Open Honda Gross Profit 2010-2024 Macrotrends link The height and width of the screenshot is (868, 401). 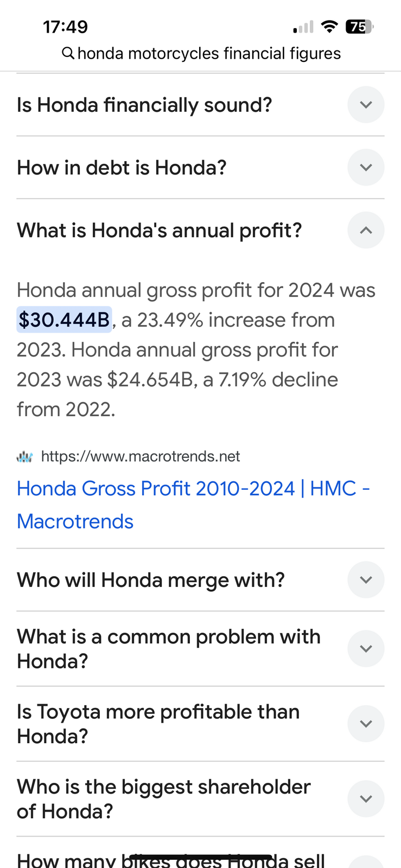194,505
